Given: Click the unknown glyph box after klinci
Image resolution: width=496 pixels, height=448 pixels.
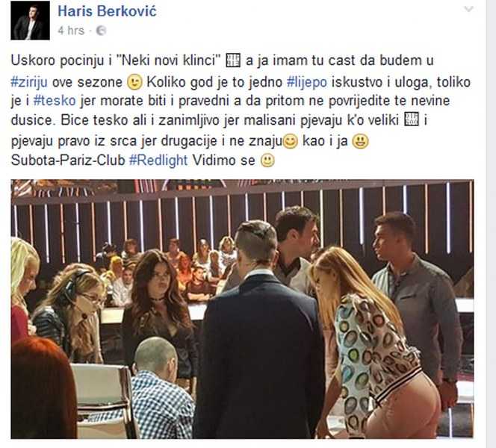Looking at the screenshot, I should (234, 60).
